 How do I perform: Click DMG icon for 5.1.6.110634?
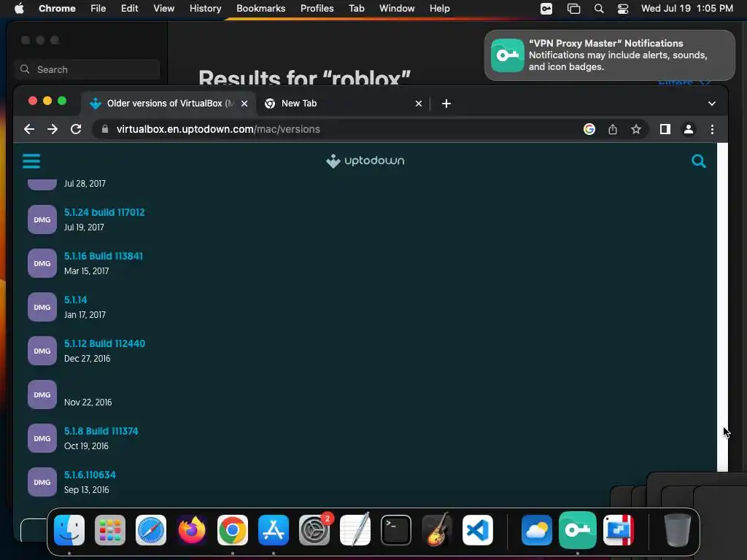pos(42,482)
